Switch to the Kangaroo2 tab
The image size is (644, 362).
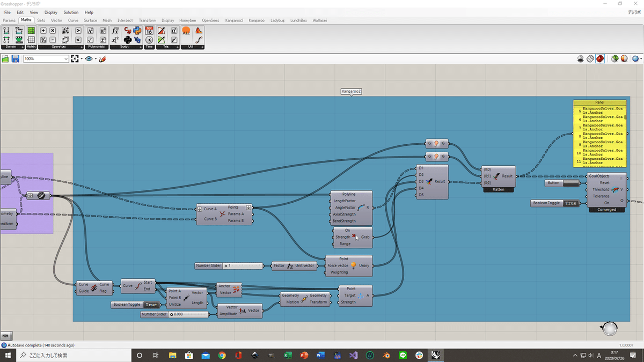click(x=235, y=20)
